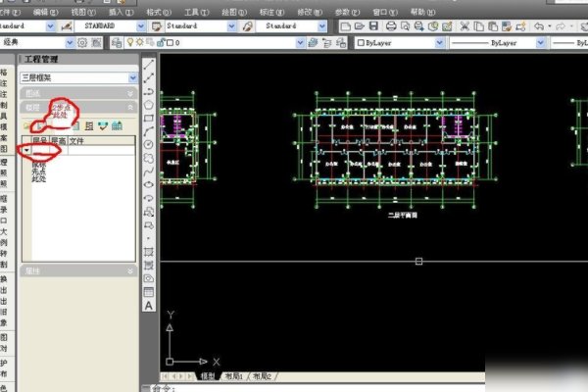The width and height of the screenshot is (588, 392).
Task: Switch to the 布局2 layout tab
Action: click(x=262, y=376)
